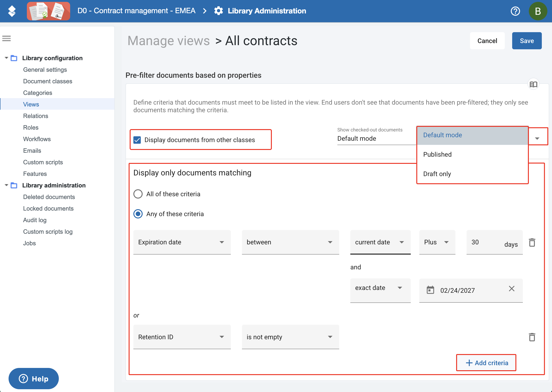Open the Retention ID property dropdown

coord(182,337)
